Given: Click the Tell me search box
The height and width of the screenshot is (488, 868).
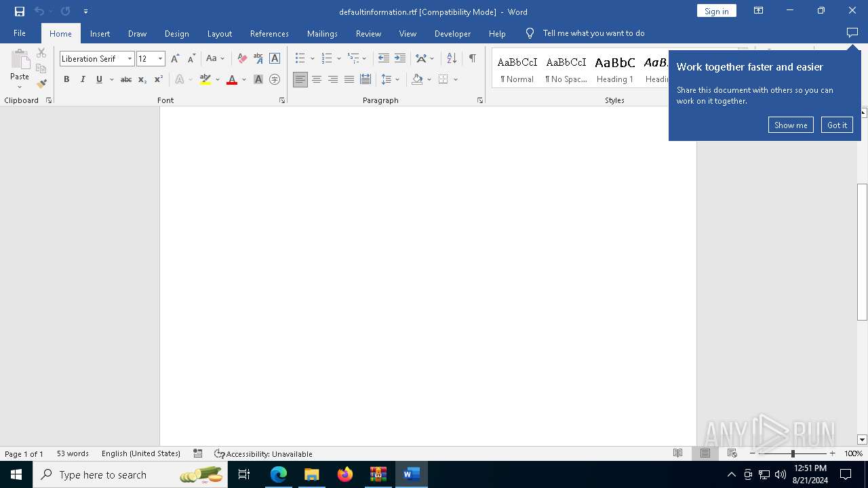Looking at the screenshot, I should point(593,33).
